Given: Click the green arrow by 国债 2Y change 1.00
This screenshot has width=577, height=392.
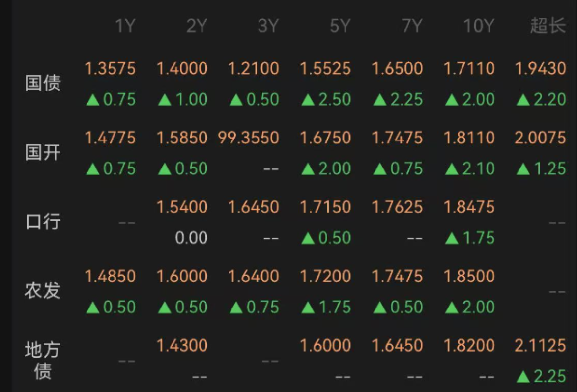Looking at the screenshot, I should coord(165,100).
